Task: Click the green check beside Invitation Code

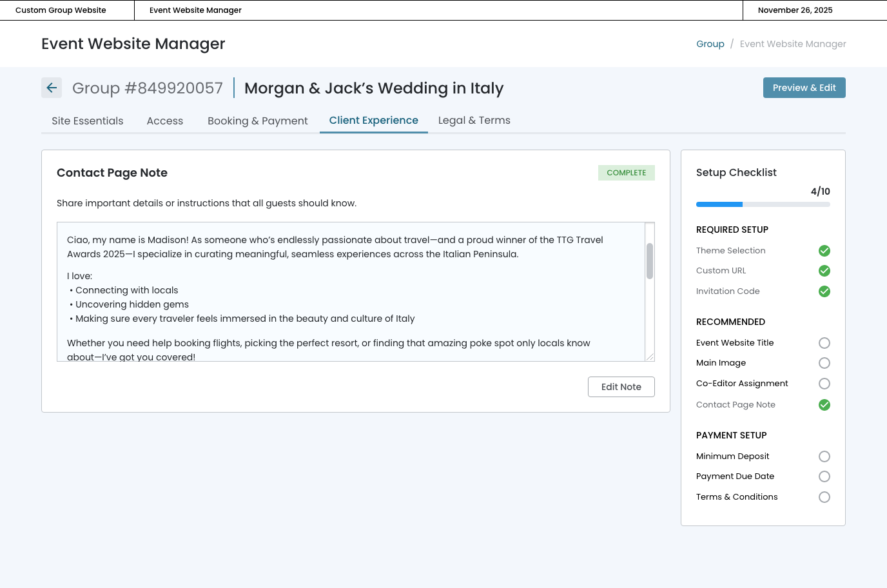Action: pos(824,291)
